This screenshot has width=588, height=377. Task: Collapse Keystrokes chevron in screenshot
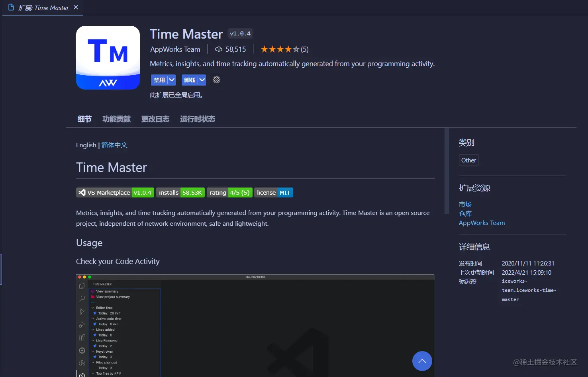tap(93, 352)
